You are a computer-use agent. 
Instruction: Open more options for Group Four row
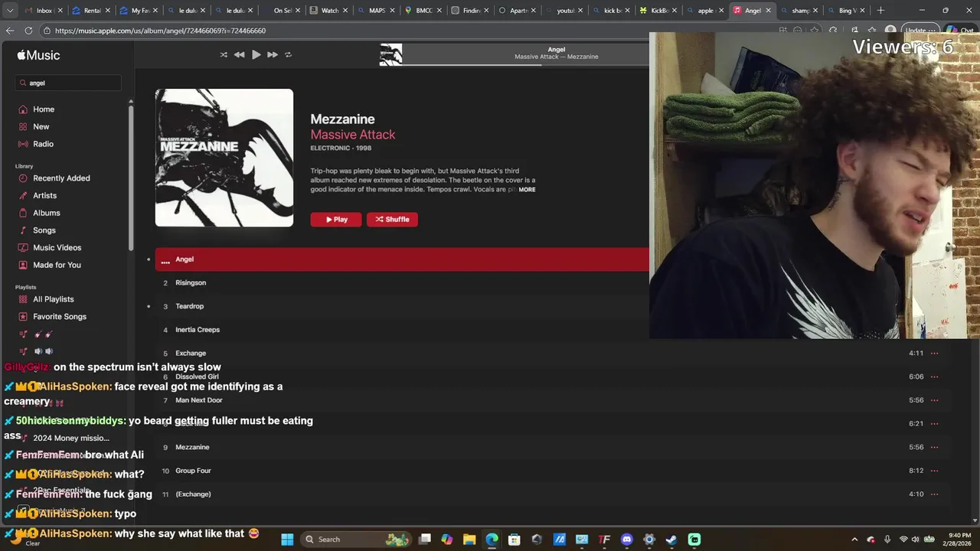coord(934,471)
